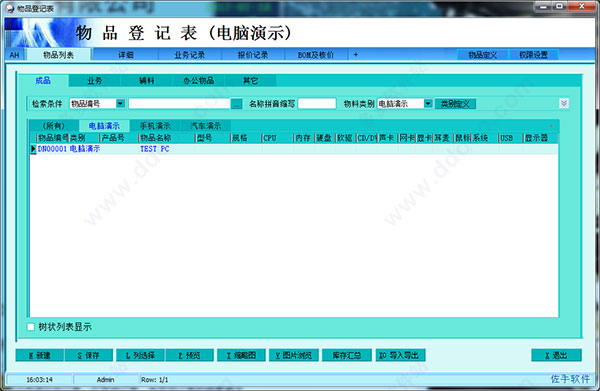Click the X 退出 button

[556, 355]
